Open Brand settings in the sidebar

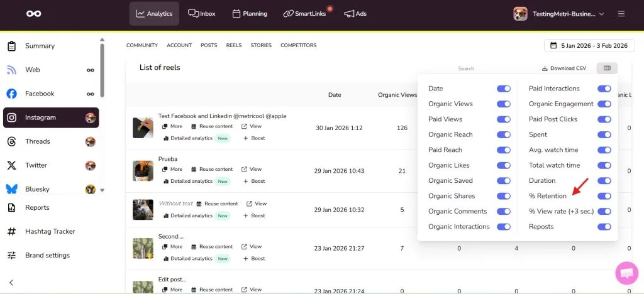(47, 255)
